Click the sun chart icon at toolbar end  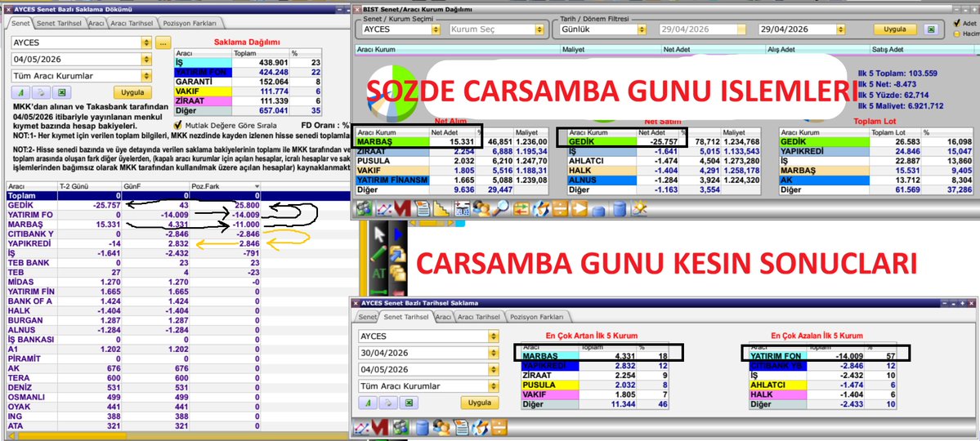pos(638,208)
